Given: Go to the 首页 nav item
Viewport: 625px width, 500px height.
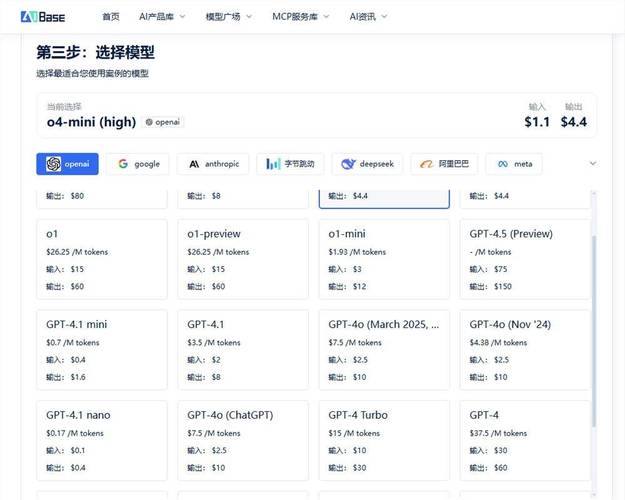Looking at the screenshot, I should coord(111,17).
